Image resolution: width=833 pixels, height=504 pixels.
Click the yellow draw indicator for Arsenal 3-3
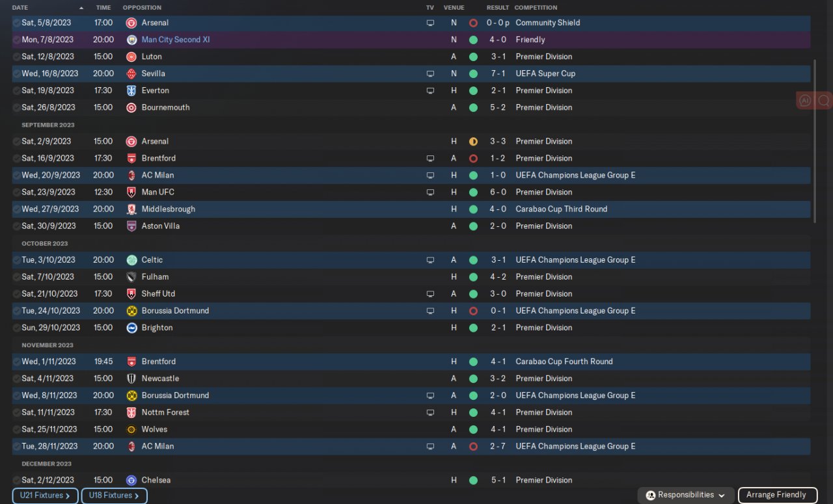tap(473, 141)
